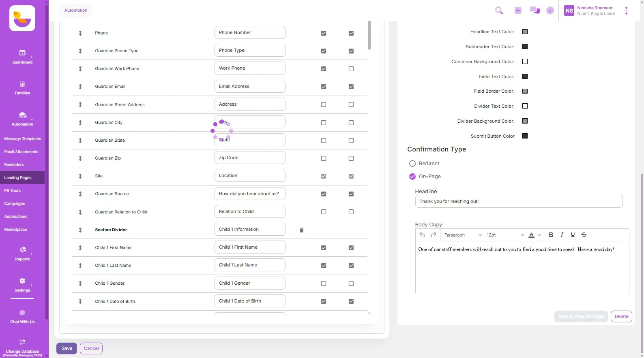Check second checkbox for Guardian Work Phone
This screenshot has width=644, height=358.
(x=351, y=69)
